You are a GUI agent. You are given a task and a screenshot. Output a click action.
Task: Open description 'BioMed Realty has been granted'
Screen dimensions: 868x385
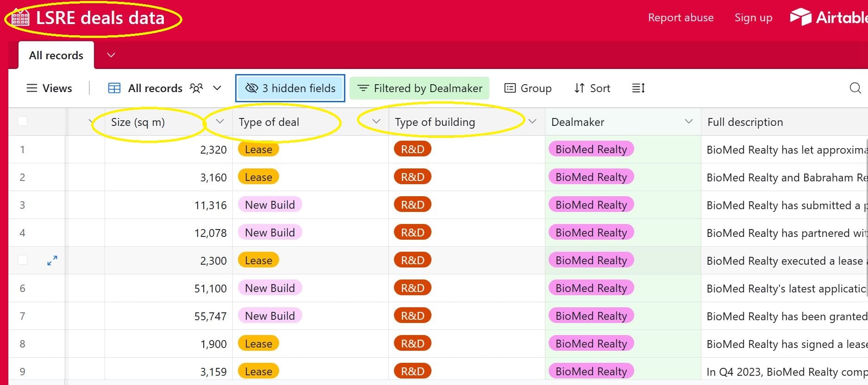(x=785, y=316)
